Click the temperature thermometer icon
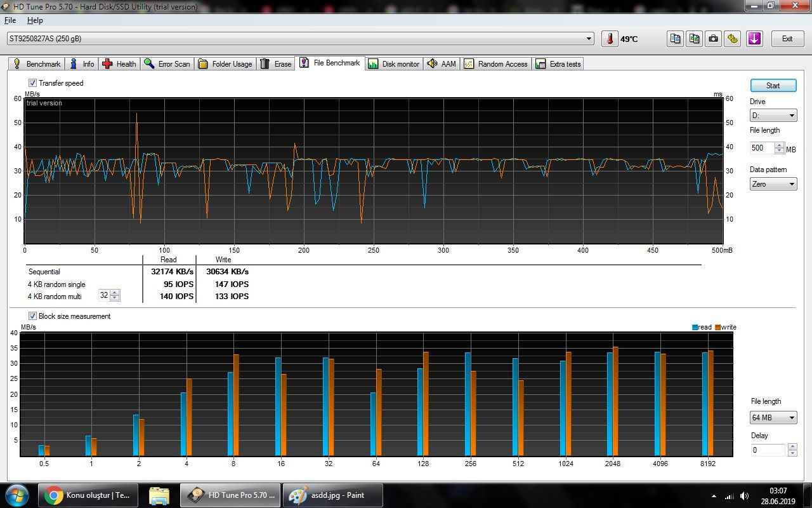This screenshot has height=508, width=812. 610,39
